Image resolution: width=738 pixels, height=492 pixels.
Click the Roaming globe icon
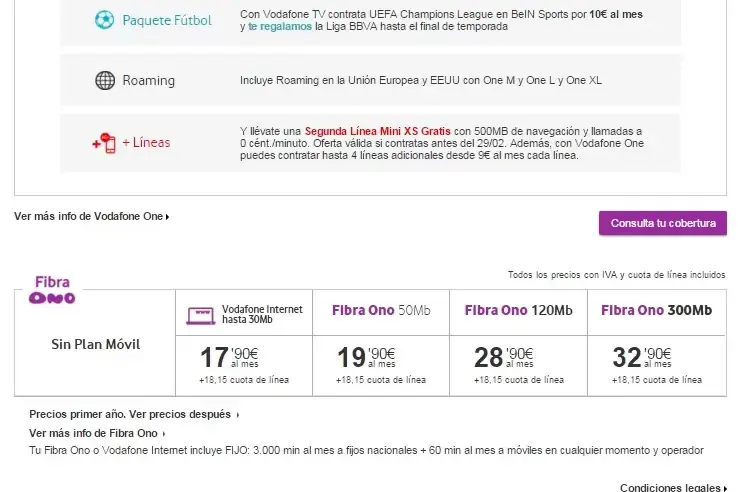click(104, 81)
